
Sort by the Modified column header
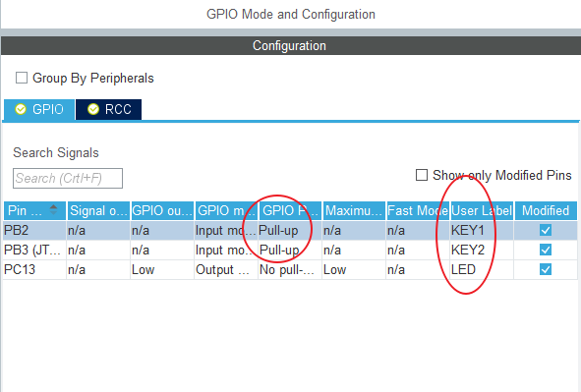pos(546,210)
